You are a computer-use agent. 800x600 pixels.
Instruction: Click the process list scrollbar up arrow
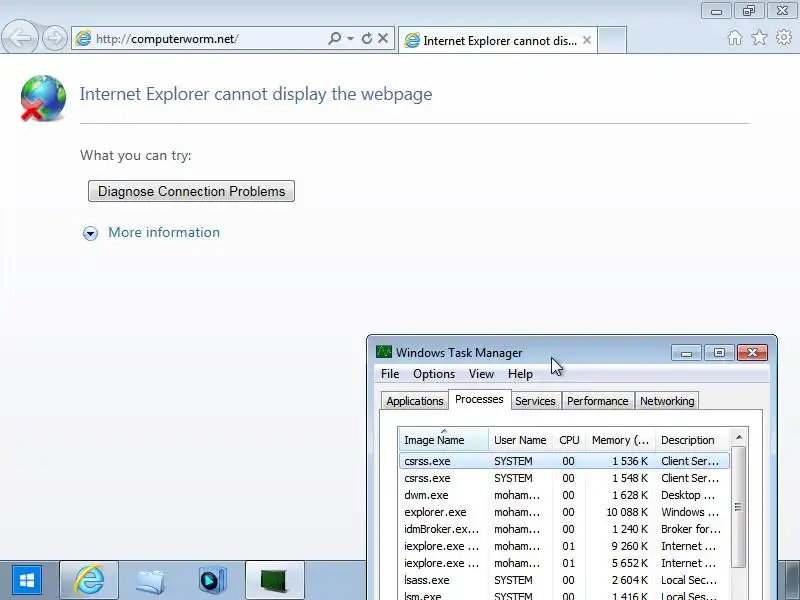tap(739, 437)
